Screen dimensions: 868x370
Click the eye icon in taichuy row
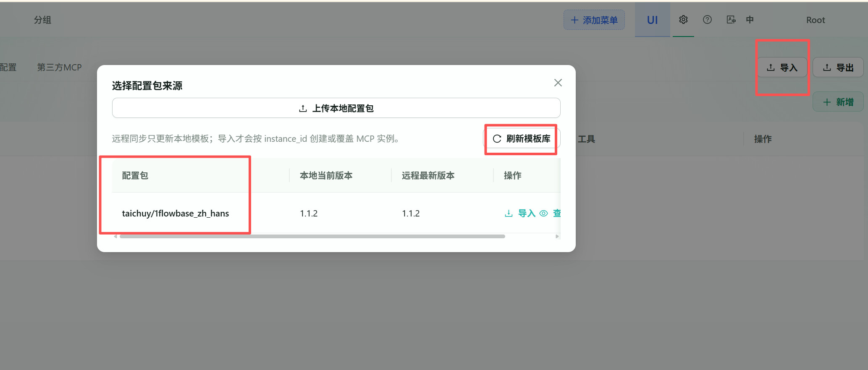click(x=543, y=213)
